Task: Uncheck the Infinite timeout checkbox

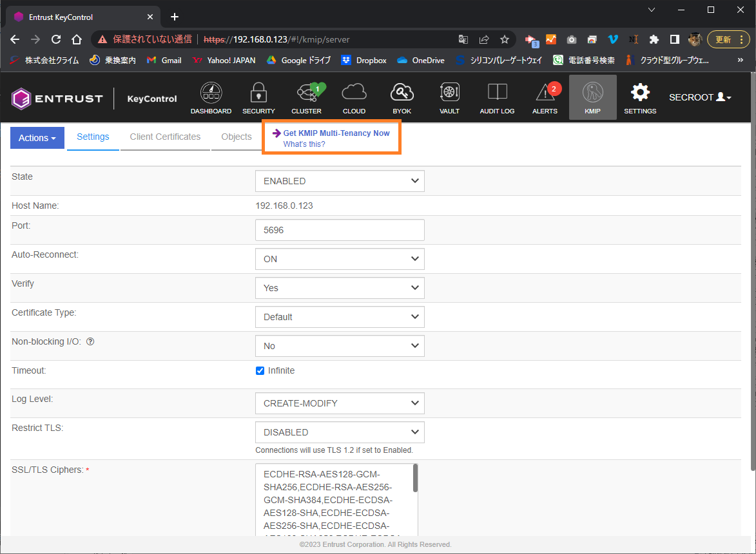Action: pos(260,370)
